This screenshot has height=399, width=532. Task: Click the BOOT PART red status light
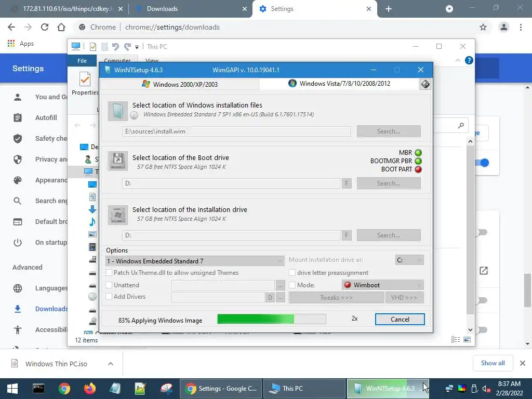pos(418,169)
